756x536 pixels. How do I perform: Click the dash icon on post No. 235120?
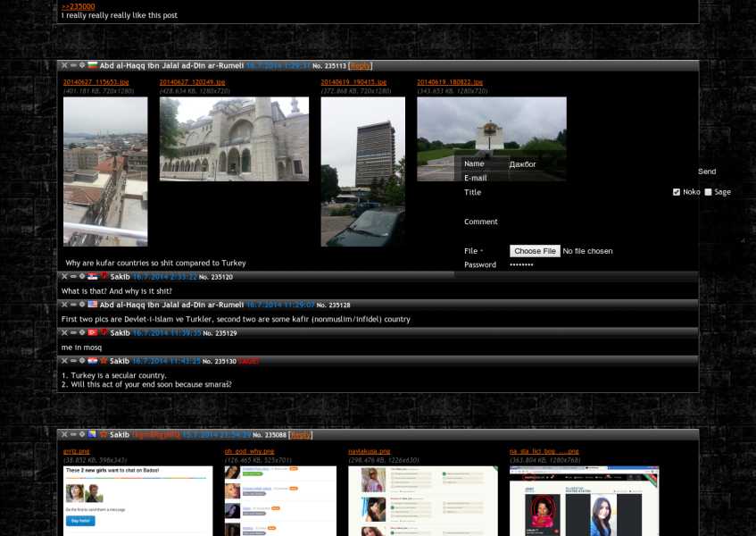[x=73, y=276]
